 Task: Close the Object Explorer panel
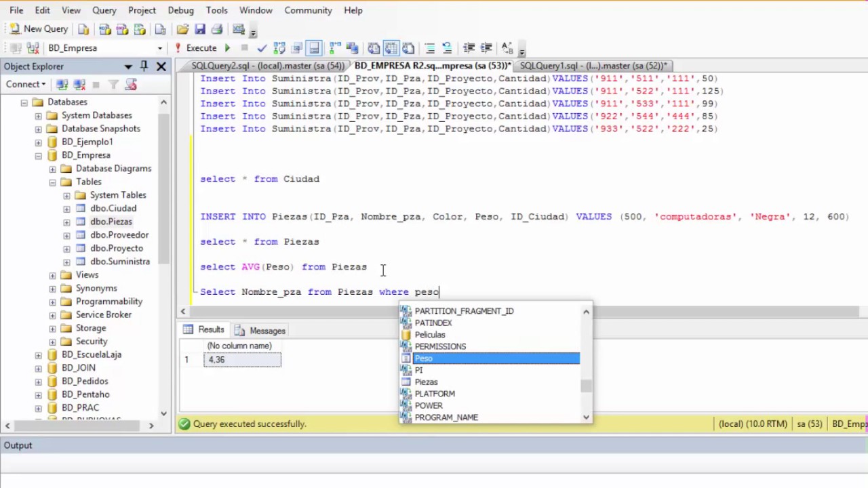pyautogui.click(x=161, y=66)
